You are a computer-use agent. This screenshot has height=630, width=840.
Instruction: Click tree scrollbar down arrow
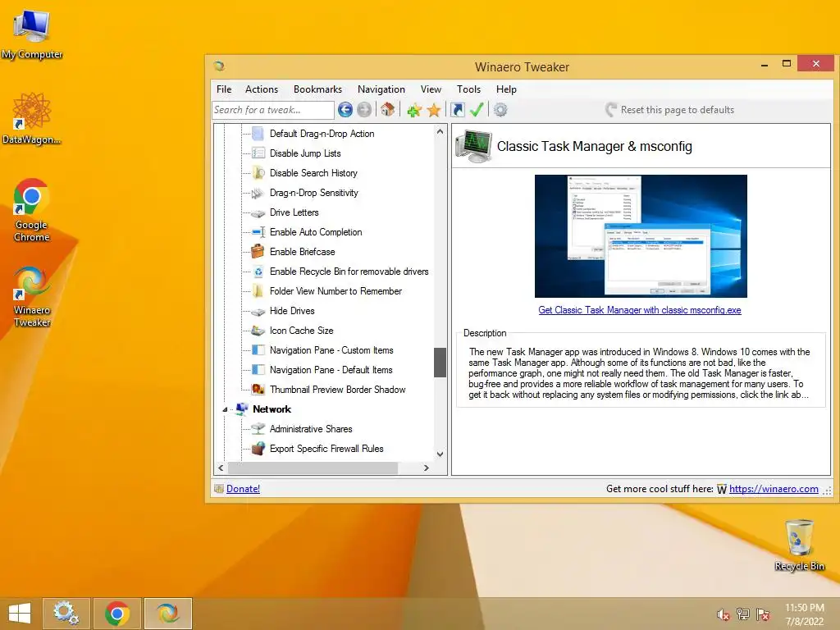[440, 454]
